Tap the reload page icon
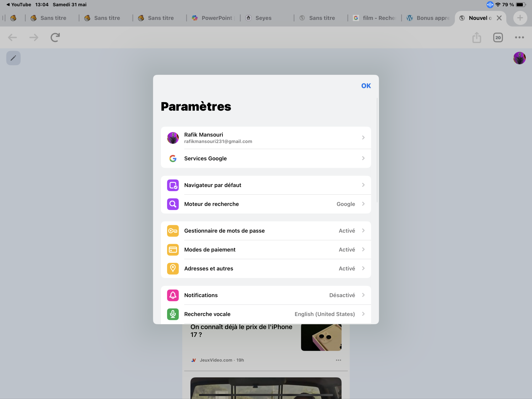Viewport: 532px width, 399px height. point(55,38)
